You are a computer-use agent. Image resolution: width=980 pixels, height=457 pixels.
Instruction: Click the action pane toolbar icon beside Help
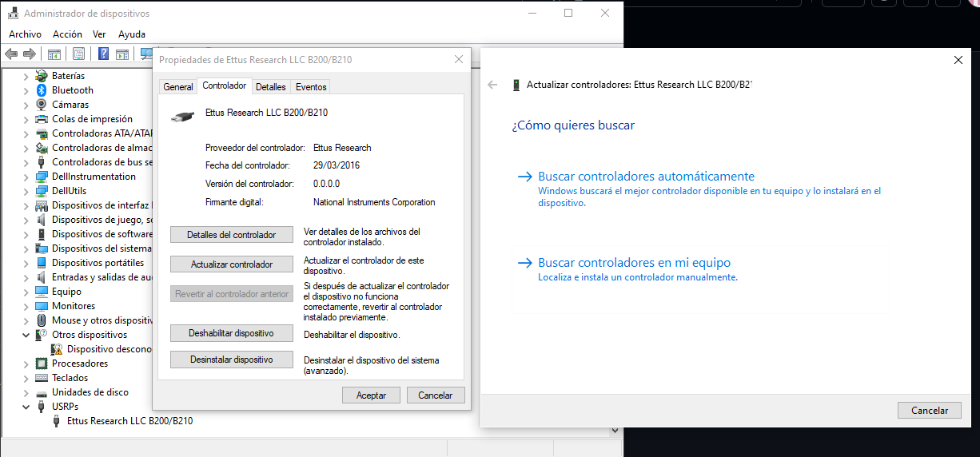(122, 54)
